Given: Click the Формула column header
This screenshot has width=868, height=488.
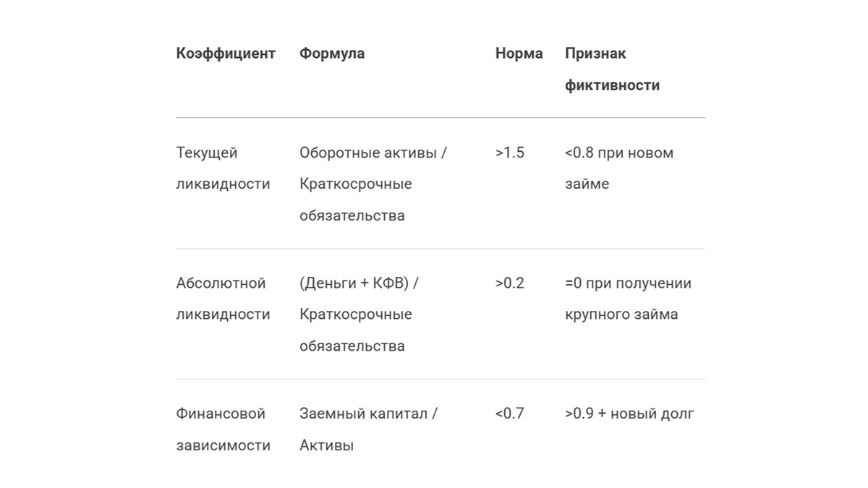Looking at the screenshot, I should 332,53.
